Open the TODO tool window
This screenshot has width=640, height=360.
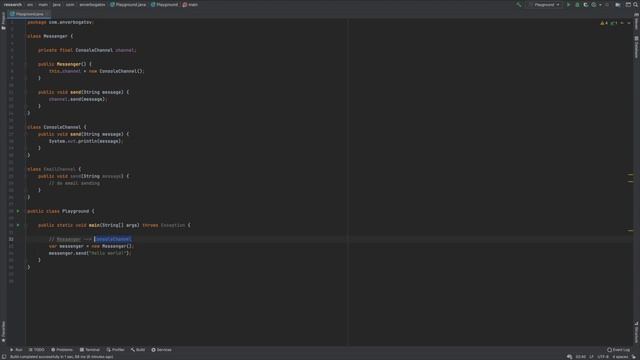coord(37,350)
